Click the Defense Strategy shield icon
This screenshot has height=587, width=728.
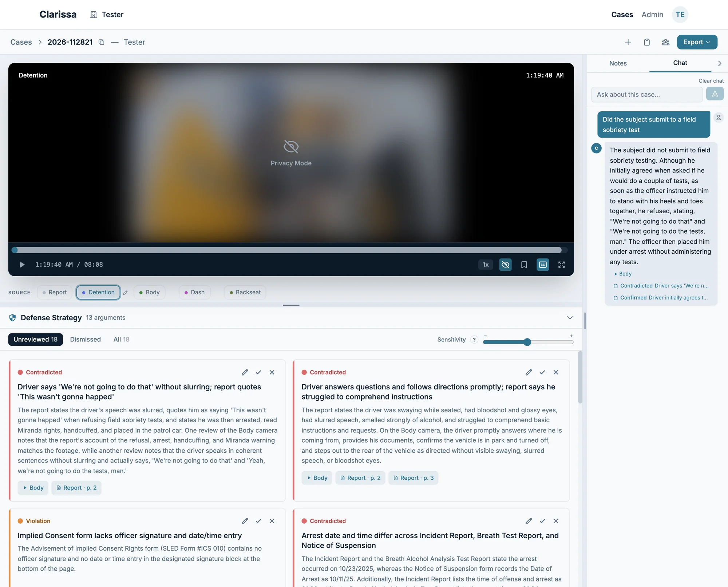[12, 318]
